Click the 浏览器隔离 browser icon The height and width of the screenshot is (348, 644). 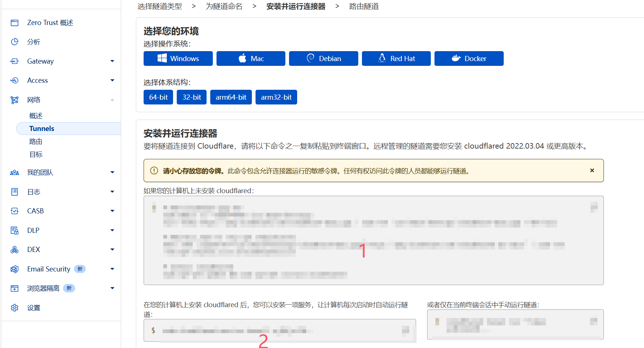(14, 288)
